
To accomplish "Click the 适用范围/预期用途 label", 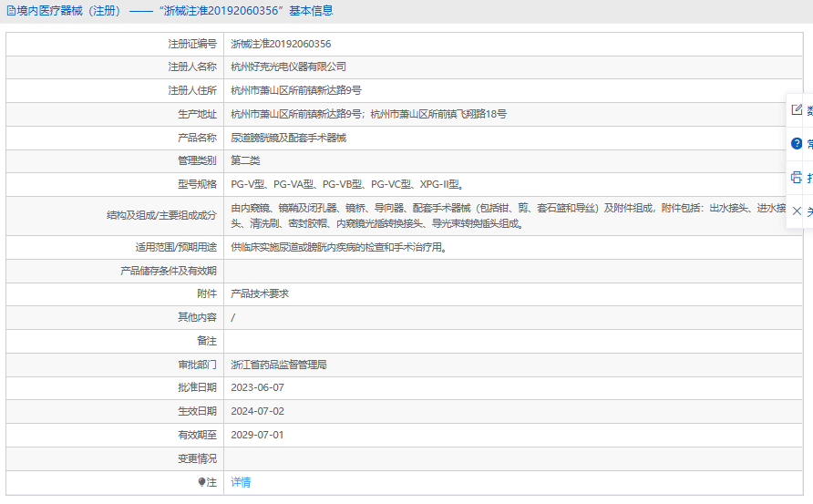I will point(176,247).
